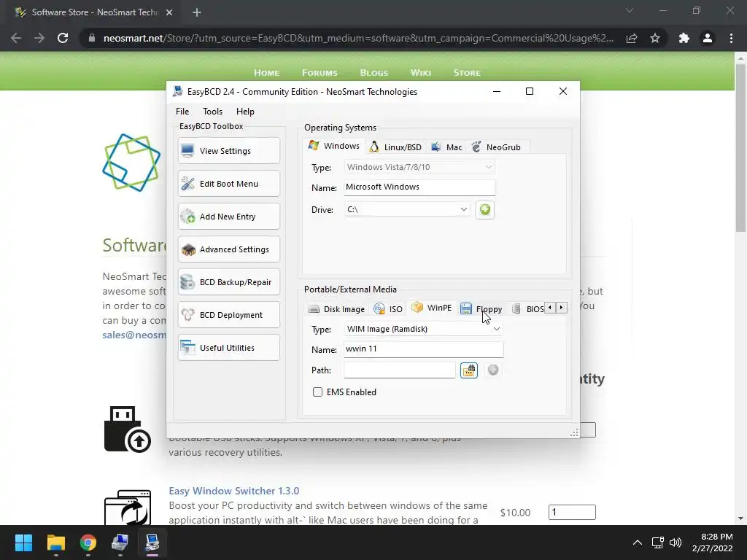Click the empty Path input field
Screen dimensions: 747x560
[399, 370]
